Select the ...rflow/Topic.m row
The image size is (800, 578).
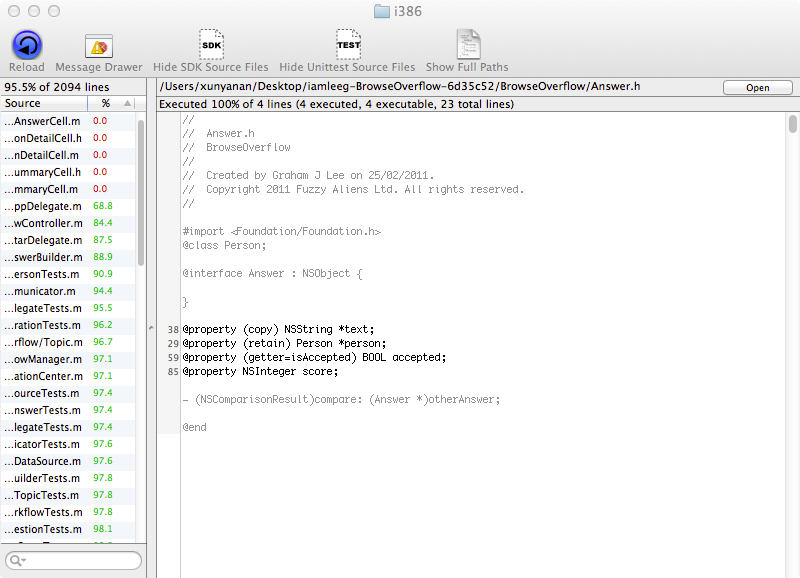[67, 342]
